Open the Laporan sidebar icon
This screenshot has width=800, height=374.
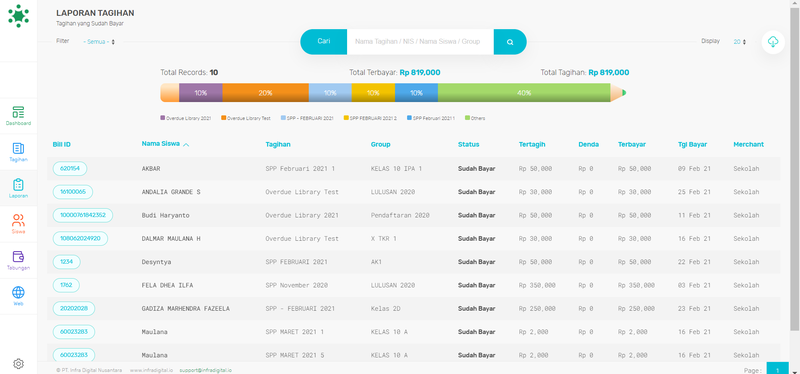coord(18,188)
